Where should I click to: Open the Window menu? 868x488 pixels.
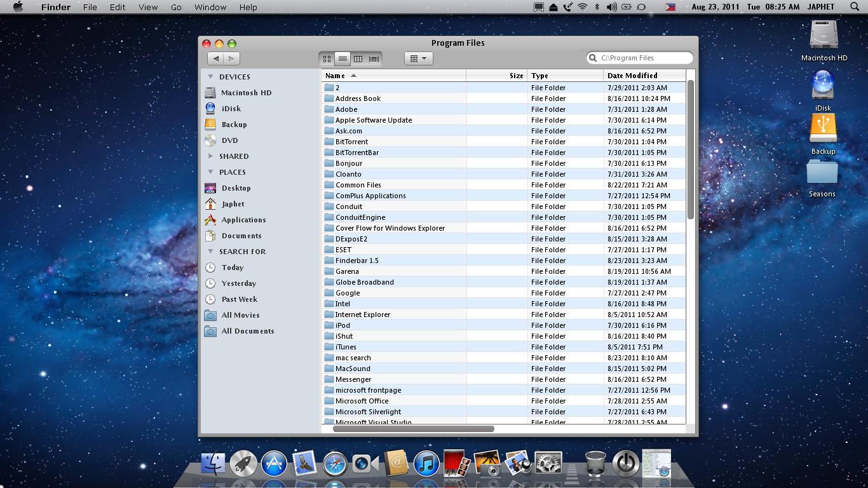210,7
